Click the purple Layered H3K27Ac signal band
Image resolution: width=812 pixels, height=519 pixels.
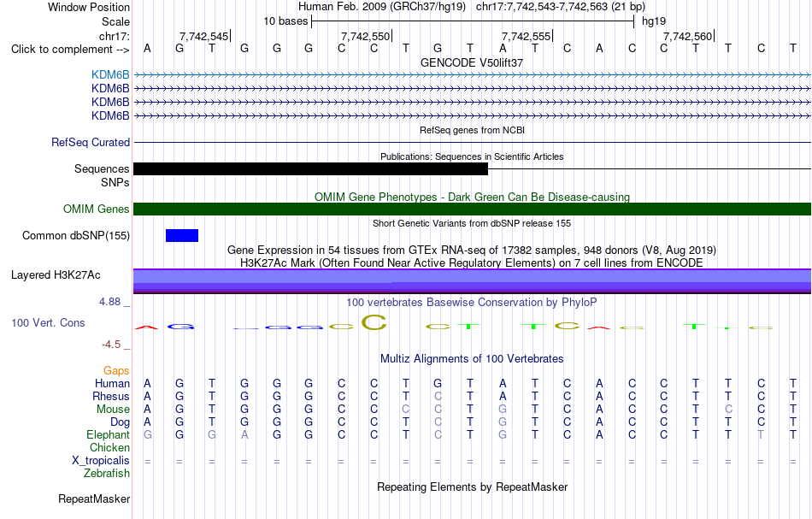click(473, 281)
